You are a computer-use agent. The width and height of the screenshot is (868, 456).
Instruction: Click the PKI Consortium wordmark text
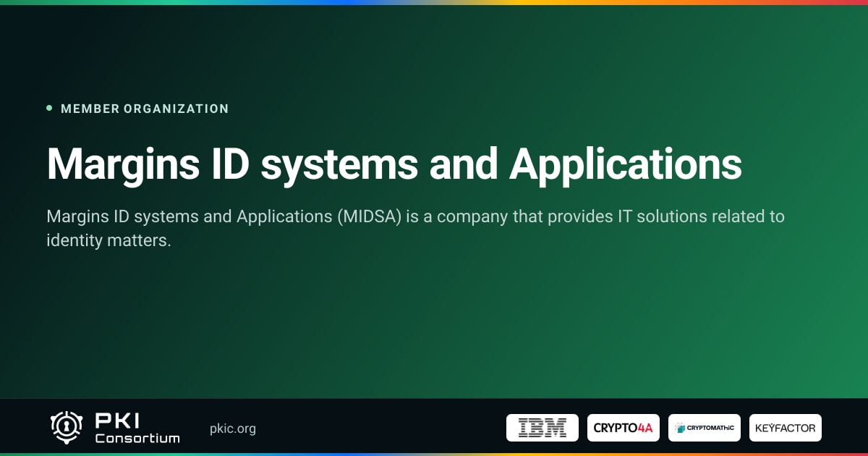pos(137,428)
